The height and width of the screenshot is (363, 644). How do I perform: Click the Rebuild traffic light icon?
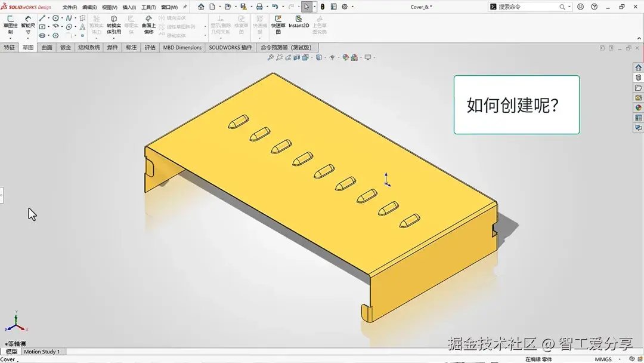pyautogui.click(x=323, y=7)
